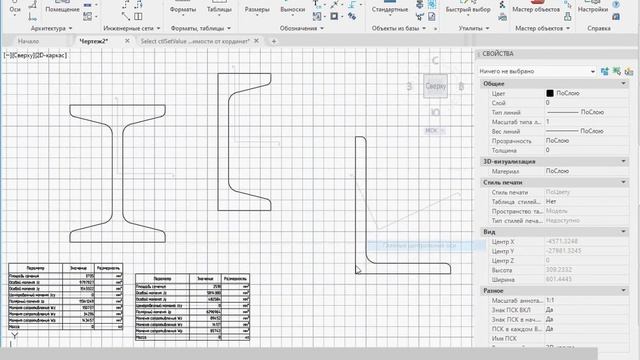
Task: Open the Форматы ribbon button
Action: (182, 9)
